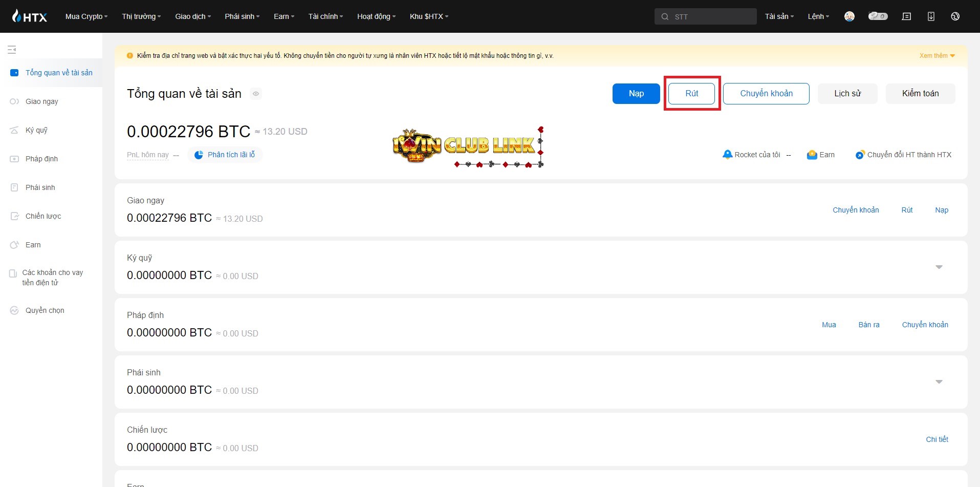Click the Tổng quan sidebar icon
This screenshot has width=980, height=487.
pos(14,73)
